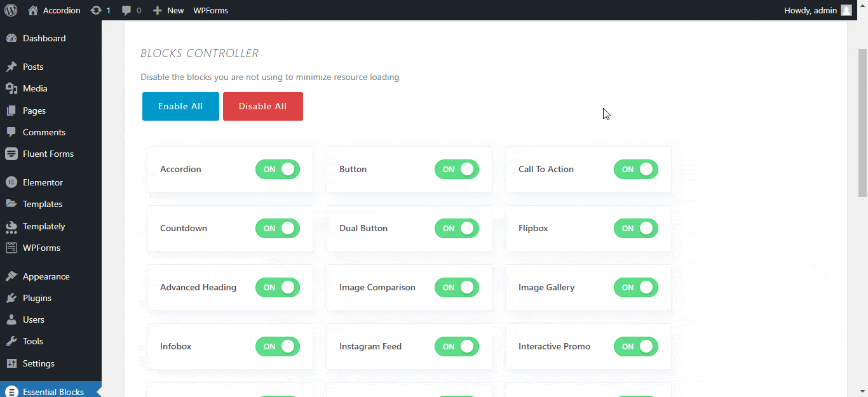Click the Appearance paintbrush icon
This screenshot has height=397, width=868.
11,276
